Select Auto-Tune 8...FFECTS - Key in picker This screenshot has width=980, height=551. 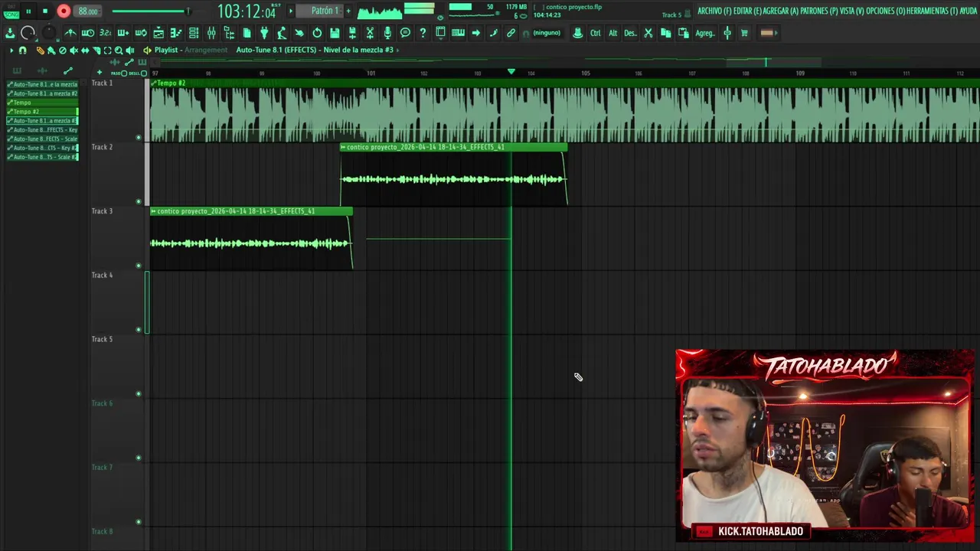(43, 129)
